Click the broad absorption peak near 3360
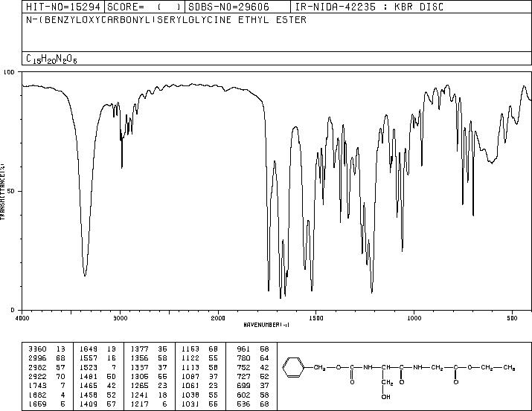 pos(85,274)
